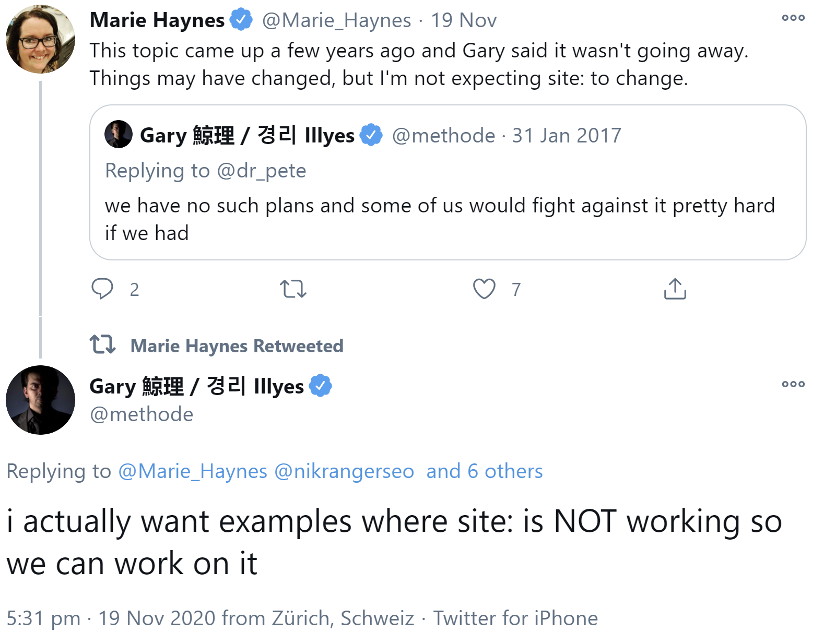This screenshot has width=824, height=644.
Task: Open Gary's small avatar in quoted tweet
Action: [x=119, y=134]
